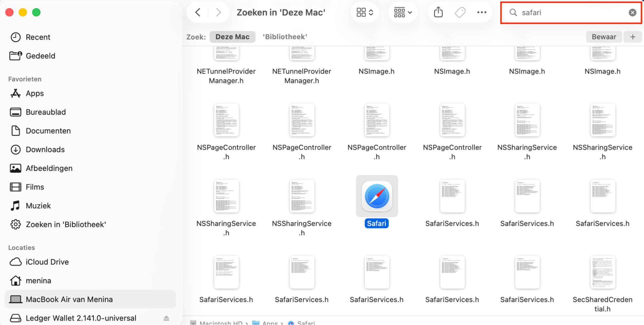644x325 pixels.
Task: Open the Muziek sidebar item
Action: 38,206
